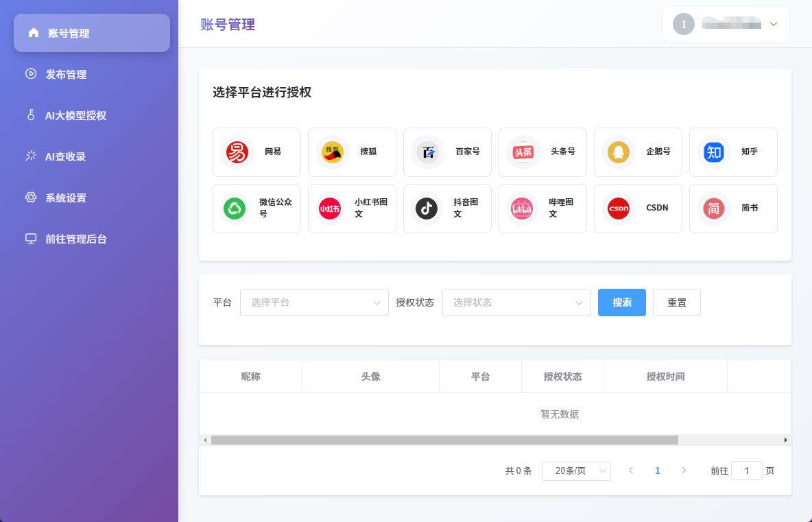Click the 搜索 search button
Viewport: 812px width, 522px height.
[621, 302]
